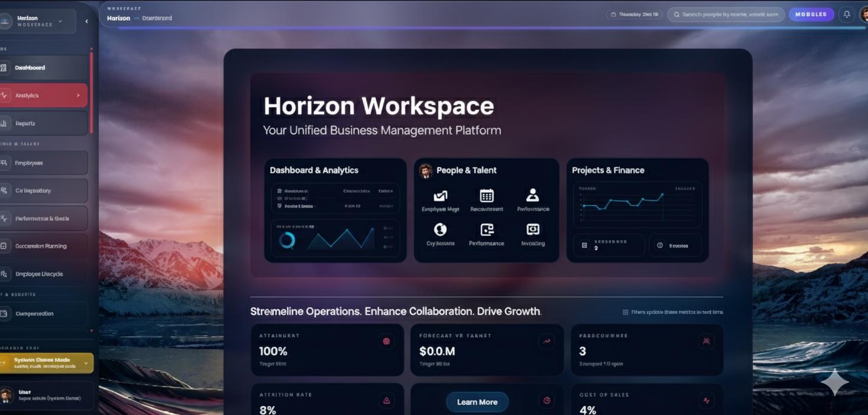Click the Employee Management icon in People & Talent
The height and width of the screenshot is (415, 868).
coord(440,196)
